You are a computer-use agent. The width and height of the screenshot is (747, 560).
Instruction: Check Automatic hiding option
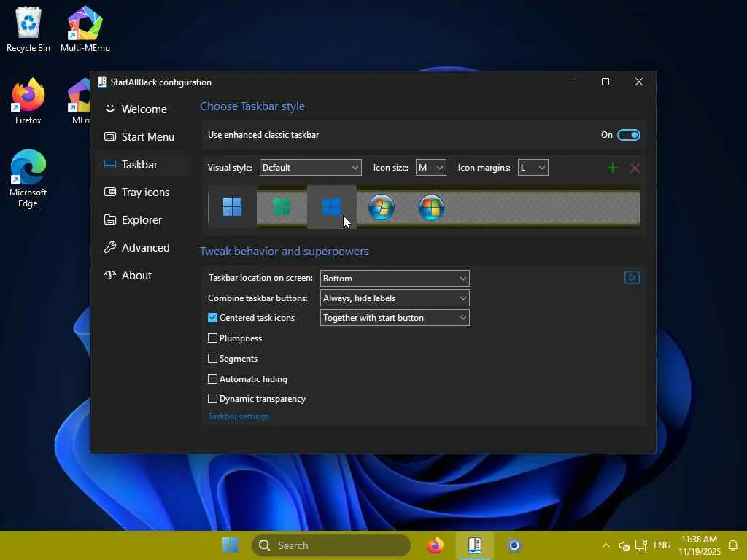[x=212, y=379]
